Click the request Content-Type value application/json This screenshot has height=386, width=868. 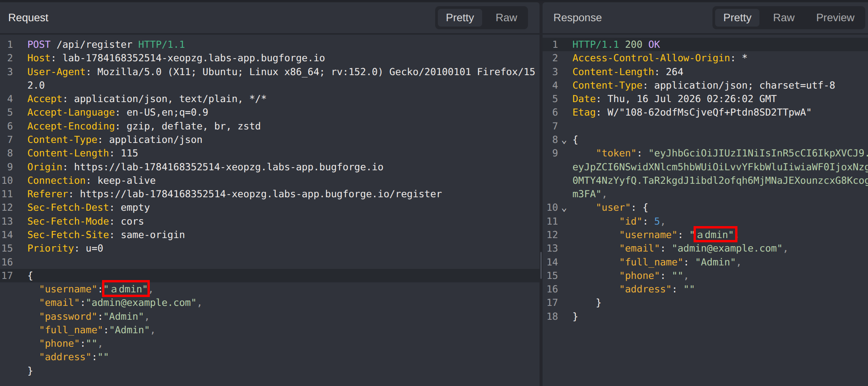tap(156, 139)
